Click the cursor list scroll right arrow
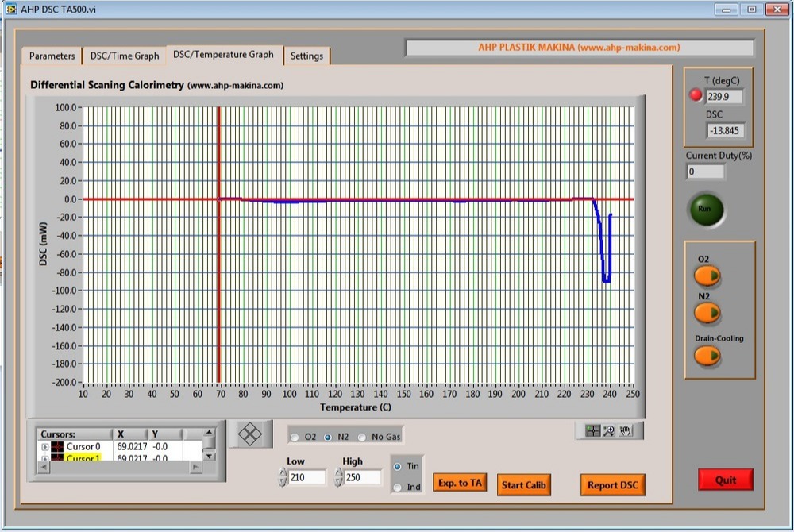 tap(196, 467)
